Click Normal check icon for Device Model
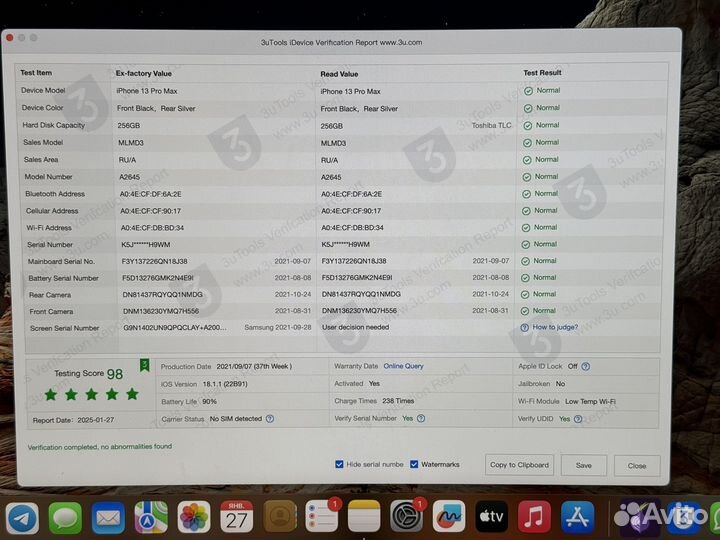 click(x=529, y=91)
